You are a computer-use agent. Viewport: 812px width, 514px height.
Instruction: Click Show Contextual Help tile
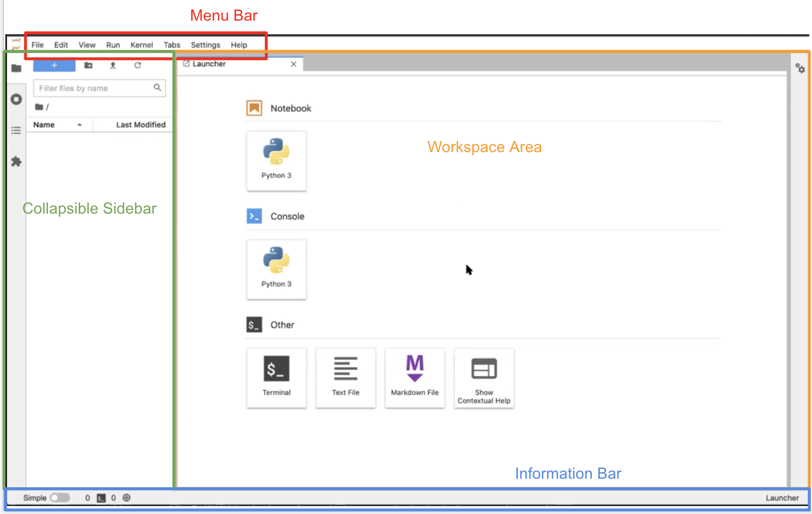point(484,378)
